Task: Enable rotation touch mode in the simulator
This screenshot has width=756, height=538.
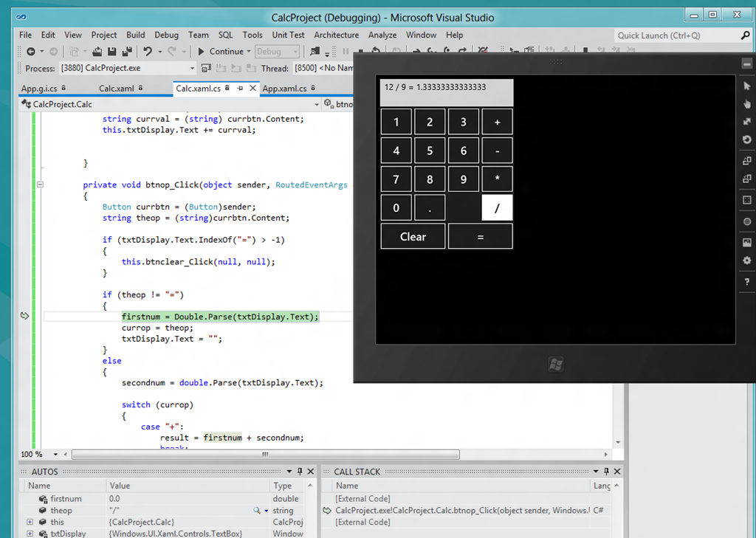Action: coord(747,139)
